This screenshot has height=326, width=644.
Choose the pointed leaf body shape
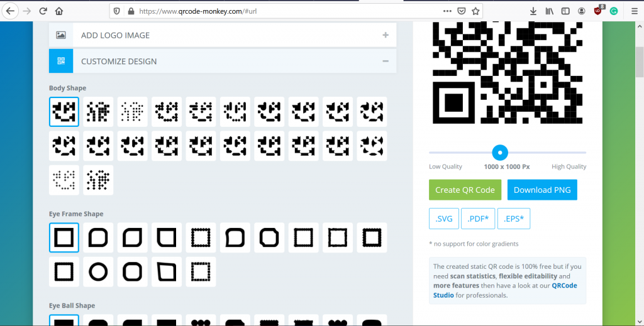coord(372,146)
